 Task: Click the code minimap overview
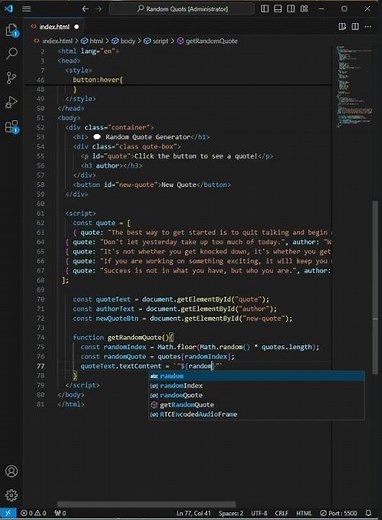353,87
